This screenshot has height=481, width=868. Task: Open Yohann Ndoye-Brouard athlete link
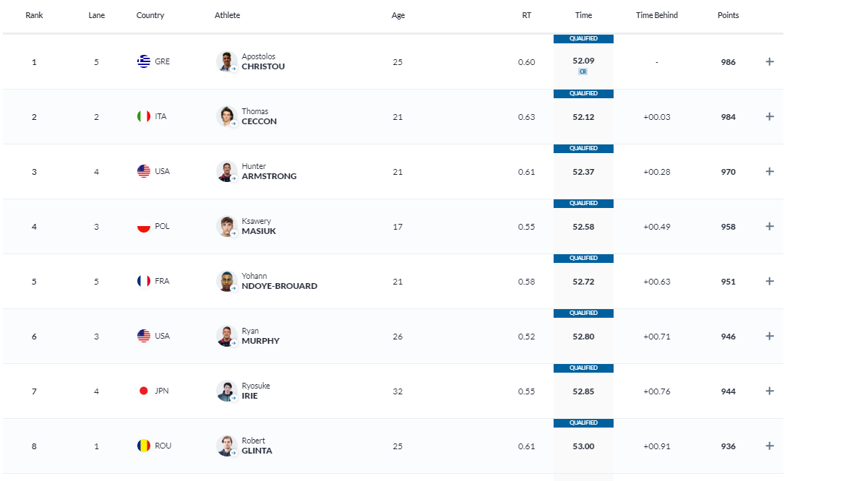[x=279, y=281]
